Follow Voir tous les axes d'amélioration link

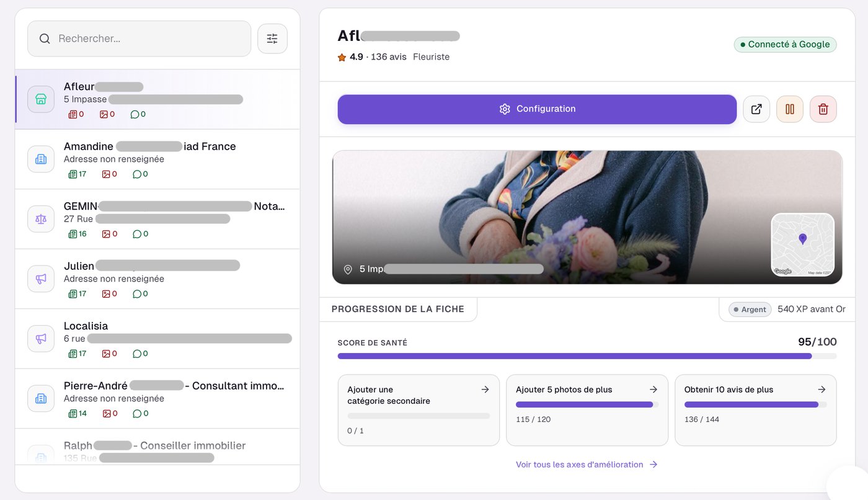pos(587,465)
